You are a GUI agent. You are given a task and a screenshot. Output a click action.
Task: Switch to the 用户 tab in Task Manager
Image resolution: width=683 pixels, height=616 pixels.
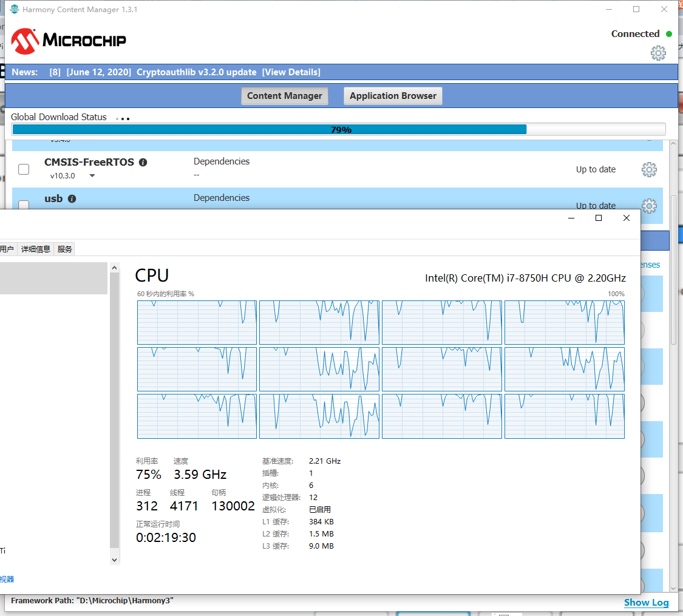pyautogui.click(x=7, y=249)
